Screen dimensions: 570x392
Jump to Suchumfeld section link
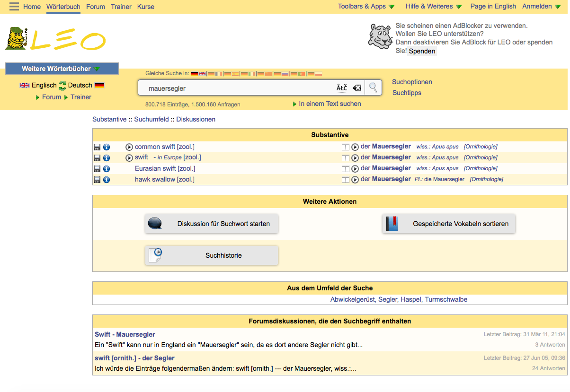tap(151, 119)
